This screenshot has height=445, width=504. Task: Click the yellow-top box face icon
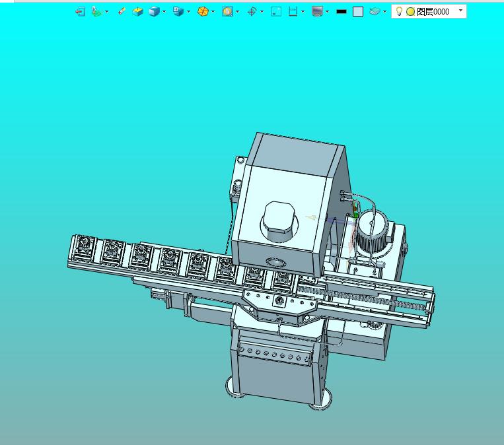pos(137,12)
